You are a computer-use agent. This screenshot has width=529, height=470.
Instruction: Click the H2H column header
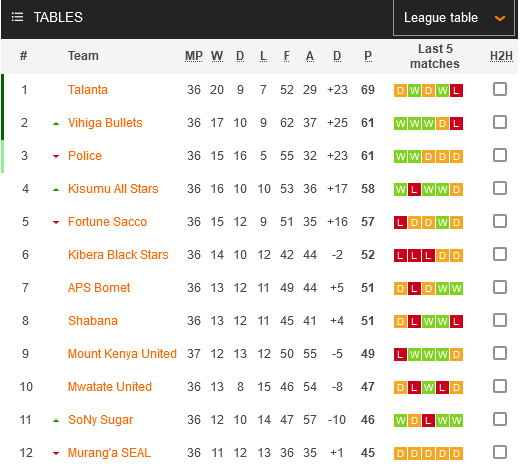(x=501, y=56)
